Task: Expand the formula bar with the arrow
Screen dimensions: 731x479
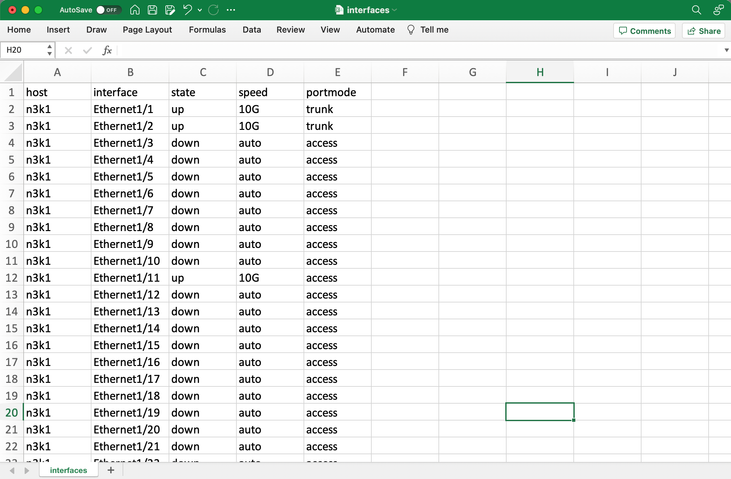Action: coord(726,50)
